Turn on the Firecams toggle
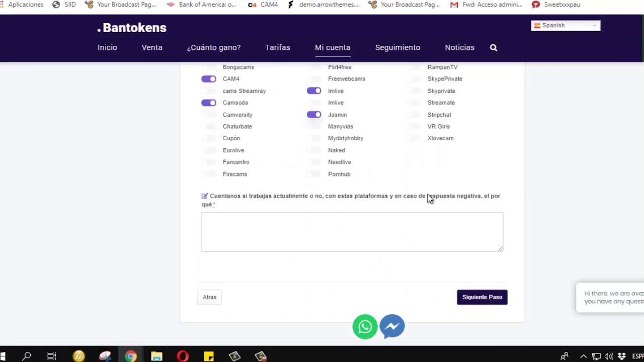Viewport: 644px width, 362px height. click(x=209, y=174)
